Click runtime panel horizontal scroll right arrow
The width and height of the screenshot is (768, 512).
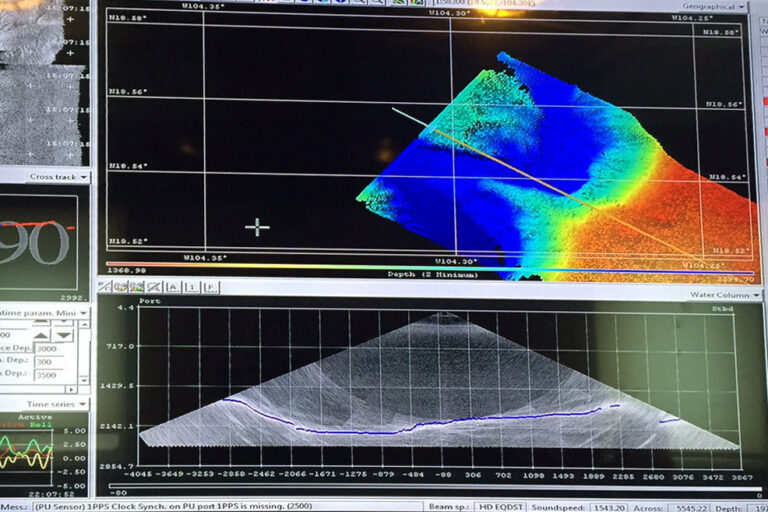pyautogui.click(x=72, y=390)
